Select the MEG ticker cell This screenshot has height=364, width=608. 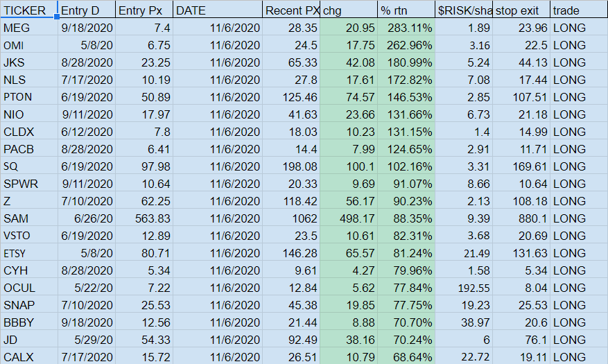point(29,28)
